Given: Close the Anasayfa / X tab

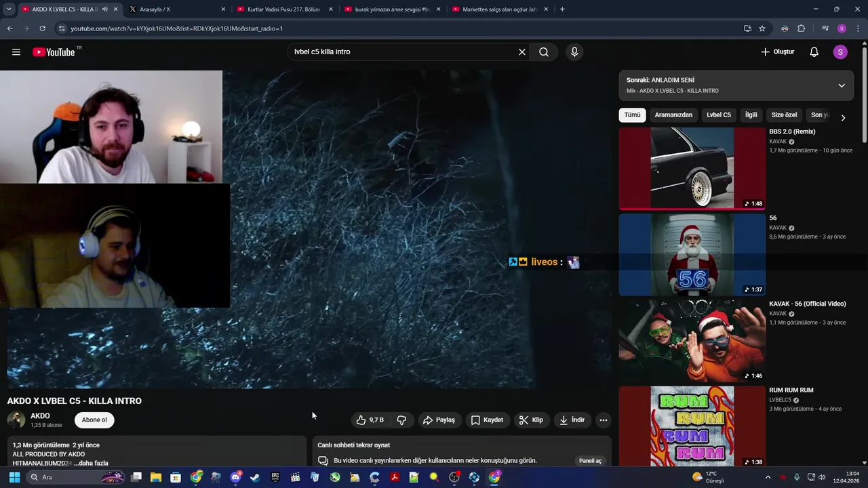Looking at the screenshot, I should pos(223,9).
